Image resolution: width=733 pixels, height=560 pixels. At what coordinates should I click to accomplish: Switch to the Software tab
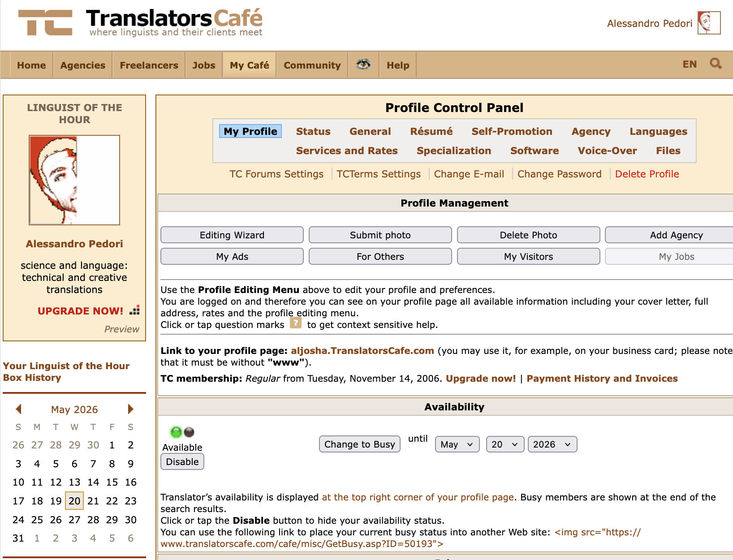535,151
